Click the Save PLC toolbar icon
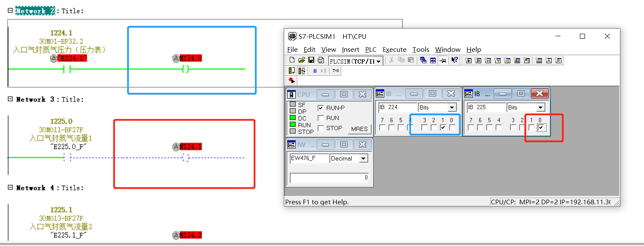The height and width of the screenshot is (246, 644). point(311,61)
